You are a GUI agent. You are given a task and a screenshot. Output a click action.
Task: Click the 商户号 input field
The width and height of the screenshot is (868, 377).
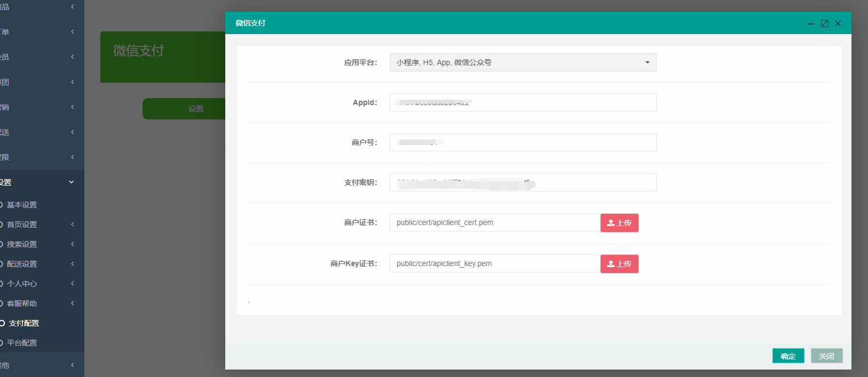(523, 142)
